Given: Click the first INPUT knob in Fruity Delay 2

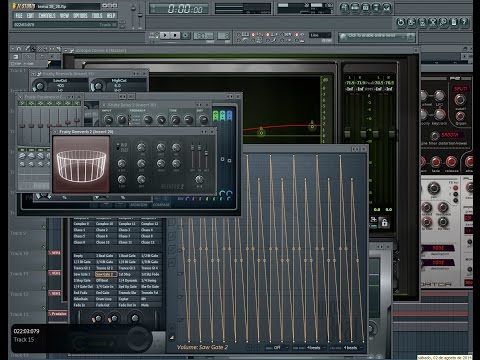Looking at the screenshot, I should (108, 119).
